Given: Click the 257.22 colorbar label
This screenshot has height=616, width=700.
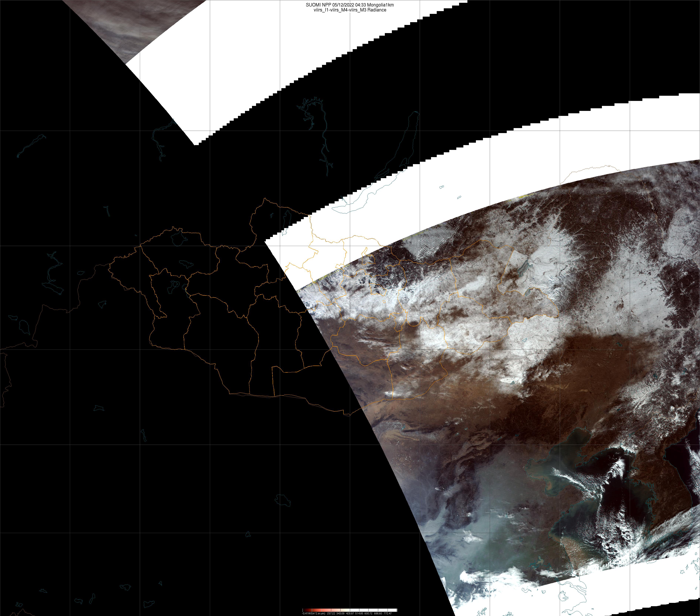Looking at the screenshot, I should click(331, 613).
